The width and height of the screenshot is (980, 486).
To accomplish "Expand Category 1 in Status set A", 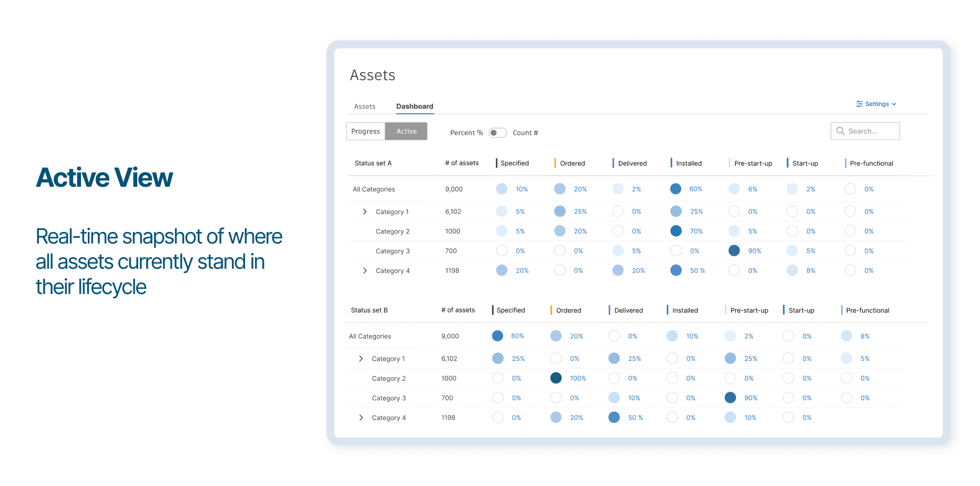I will pos(364,211).
